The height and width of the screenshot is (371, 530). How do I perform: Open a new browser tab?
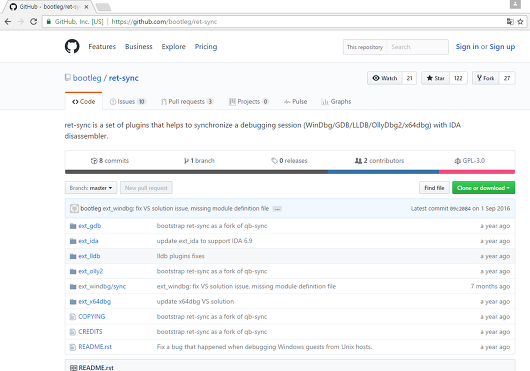tap(103, 7)
